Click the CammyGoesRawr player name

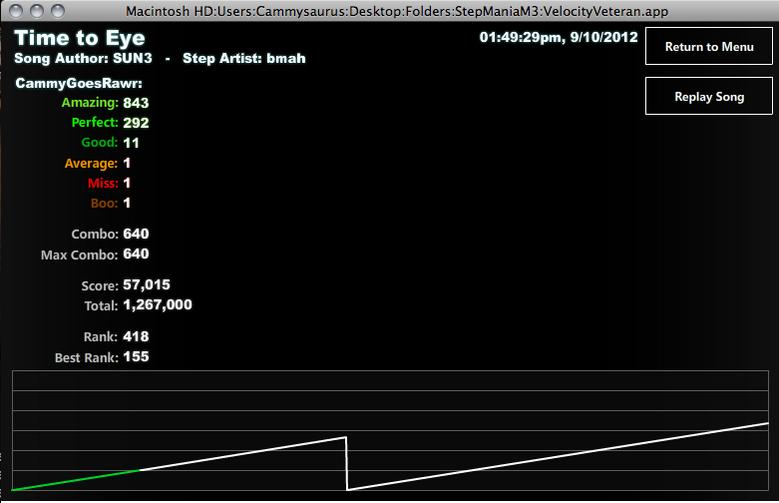[78, 83]
